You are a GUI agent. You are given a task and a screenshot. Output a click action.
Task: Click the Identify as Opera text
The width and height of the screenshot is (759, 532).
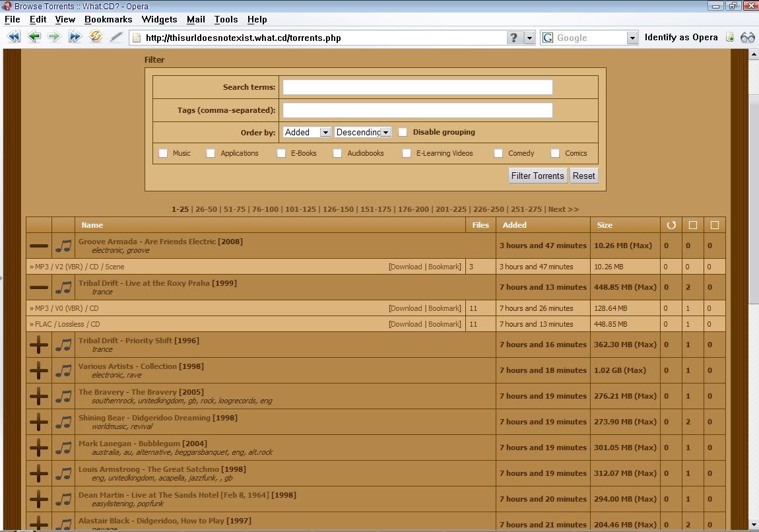(681, 37)
